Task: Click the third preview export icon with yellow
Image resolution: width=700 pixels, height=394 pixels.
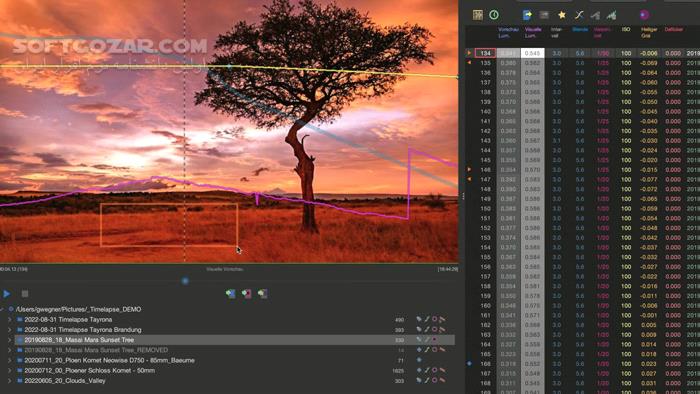Action: tap(262, 294)
